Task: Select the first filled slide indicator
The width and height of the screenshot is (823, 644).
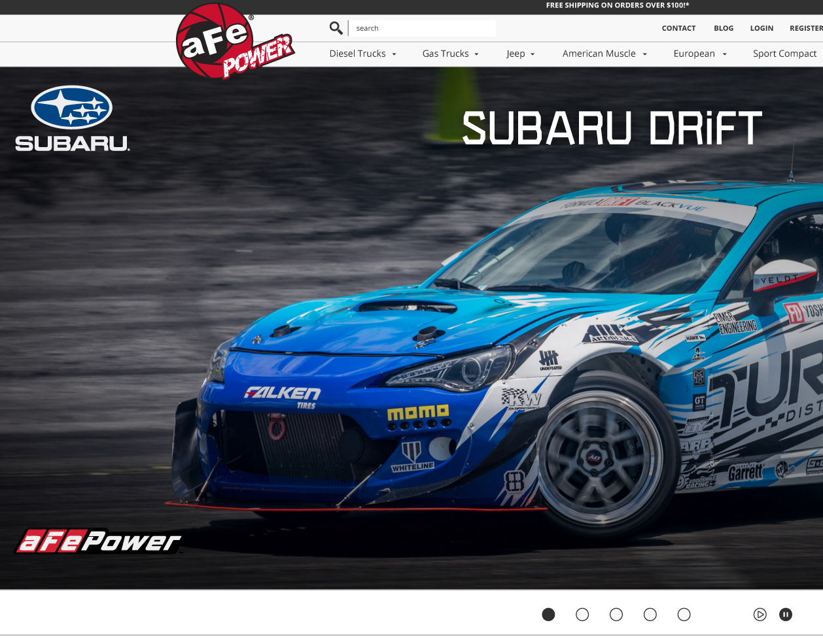Action: point(548,615)
